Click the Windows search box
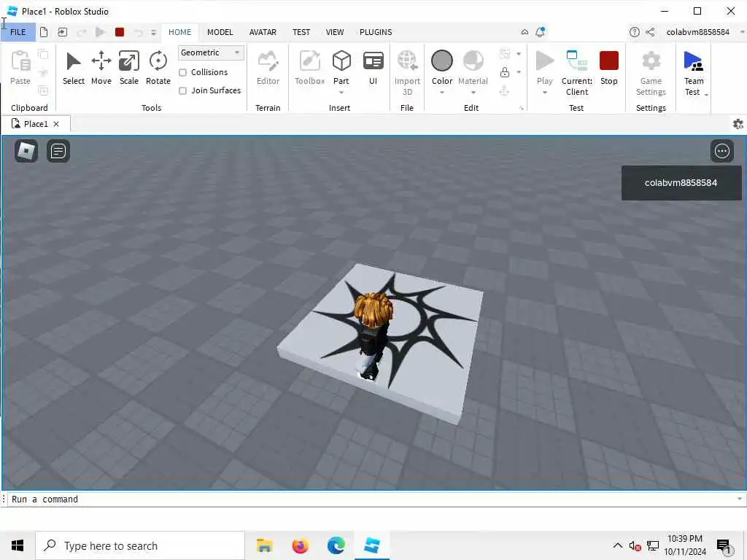The image size is (747, 560). click(140, 545)
